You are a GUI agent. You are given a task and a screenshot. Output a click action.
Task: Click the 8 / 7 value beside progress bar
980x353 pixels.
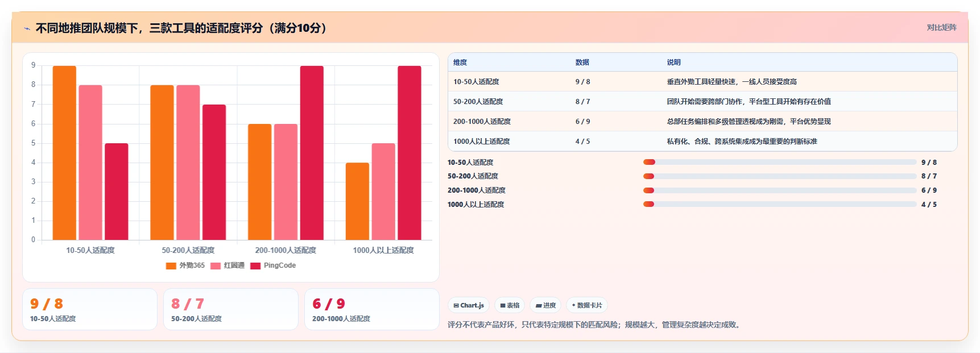(x=929, y=176)
